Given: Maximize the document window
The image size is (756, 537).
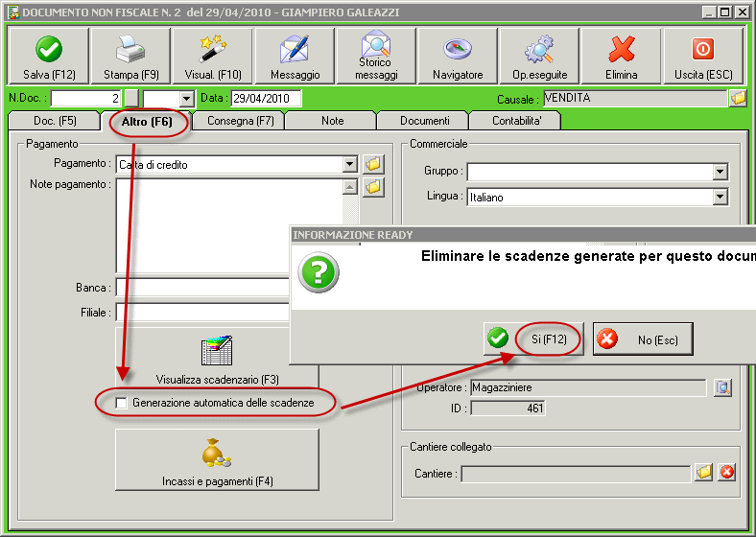Looking at the screenshot, I should coord(724,12).
